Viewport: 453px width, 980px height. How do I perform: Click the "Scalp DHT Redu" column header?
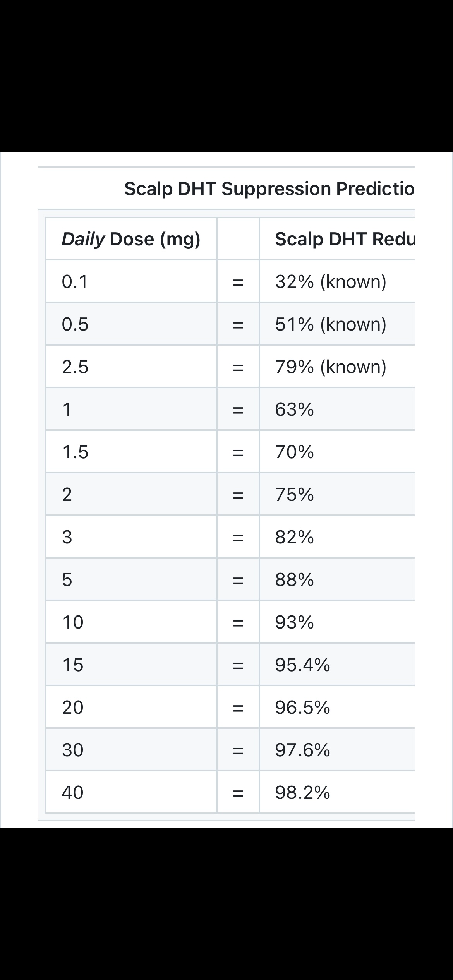click(344, 239)
